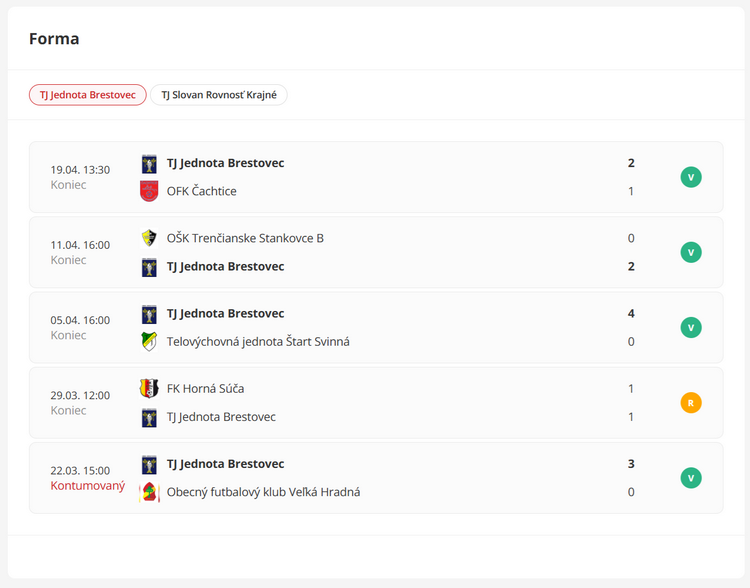This screenshot has height=588, width=750.
Task: Click draw badge R for 29.03. match
Action: 691,403
